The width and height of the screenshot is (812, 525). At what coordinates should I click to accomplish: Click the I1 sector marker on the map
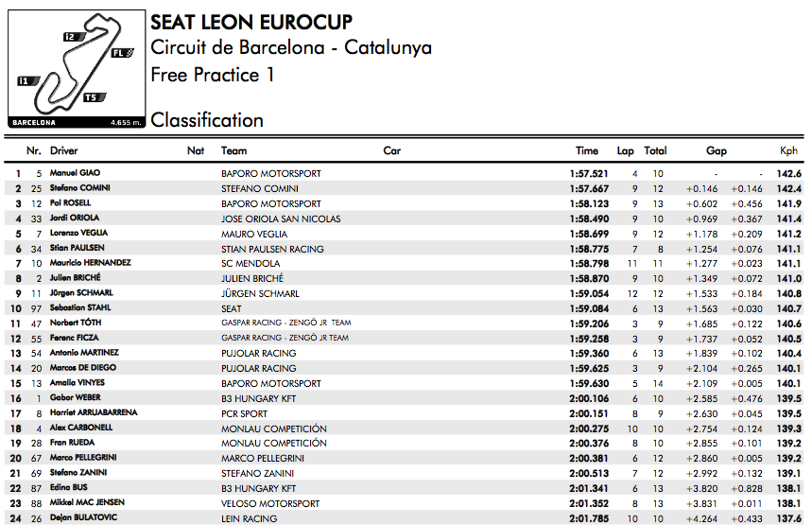point(29,81)
